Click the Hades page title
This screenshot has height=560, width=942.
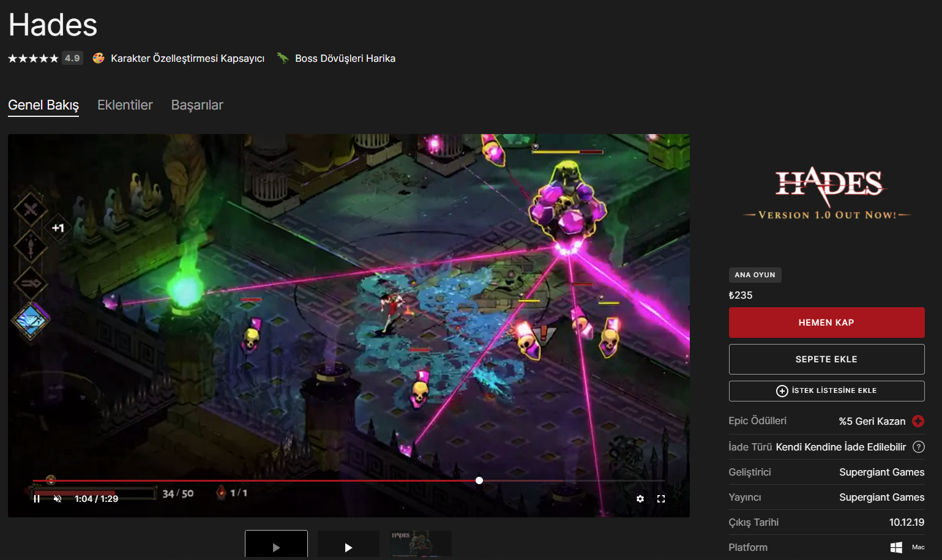tap(53, 25)
